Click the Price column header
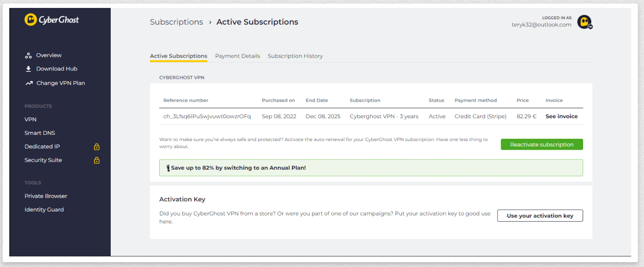This screenshot has width=644, height=267. 523,100
